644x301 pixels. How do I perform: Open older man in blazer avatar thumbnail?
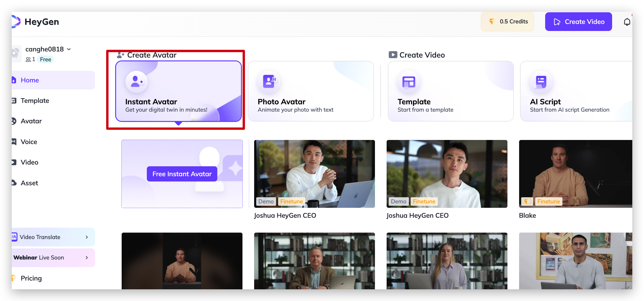coord(314,261)
